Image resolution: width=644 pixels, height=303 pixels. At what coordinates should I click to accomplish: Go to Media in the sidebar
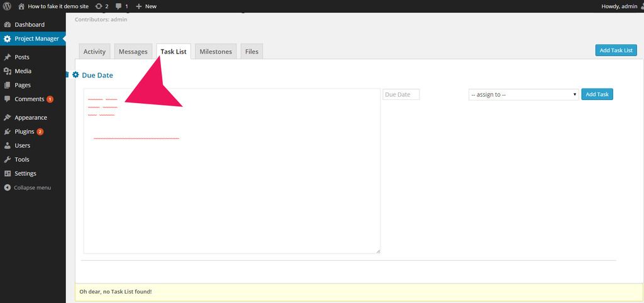(23, 71)
